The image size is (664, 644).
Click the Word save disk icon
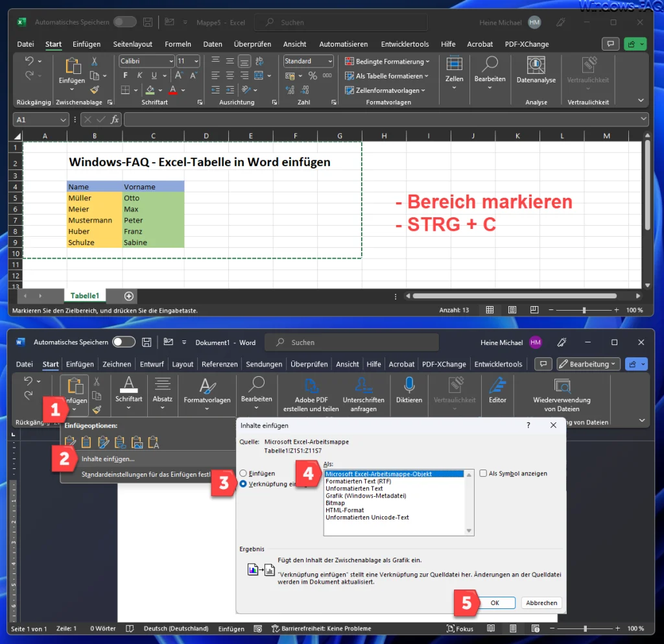(147, 342)
